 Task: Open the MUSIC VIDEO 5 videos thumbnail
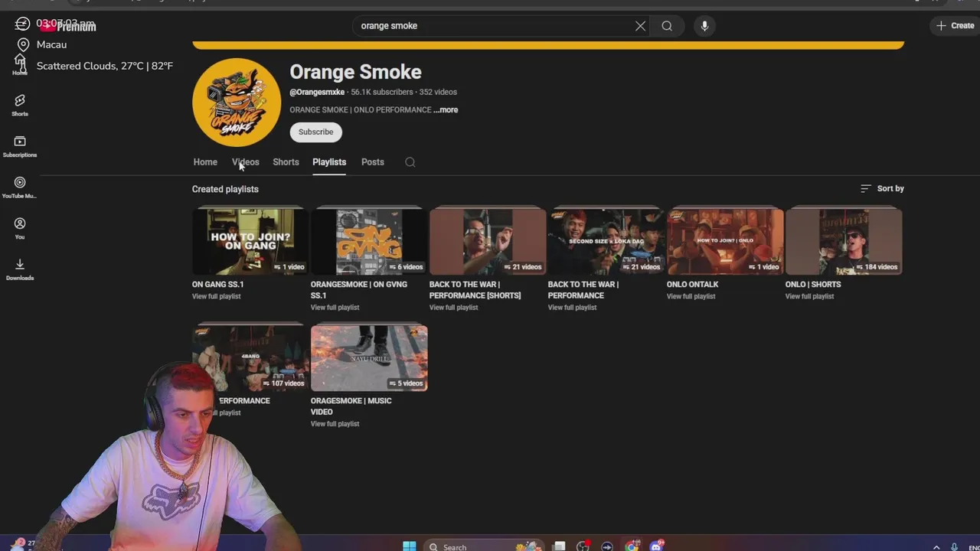pyautogui.click(x=369, y=357)
